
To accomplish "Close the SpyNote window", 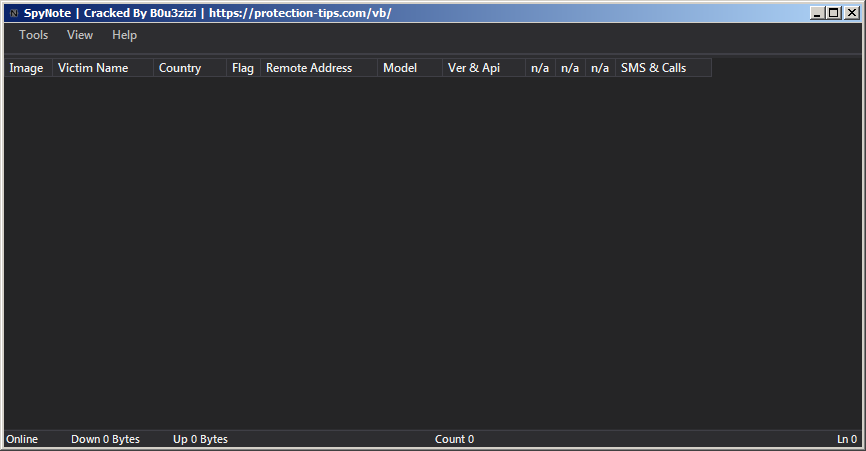I will (x=851, y=13).
